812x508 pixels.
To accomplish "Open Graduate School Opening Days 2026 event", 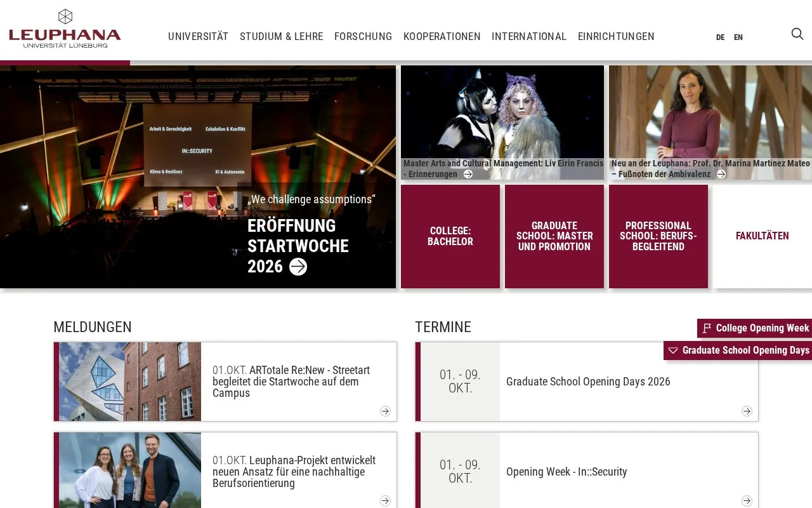I will [588, 382].
